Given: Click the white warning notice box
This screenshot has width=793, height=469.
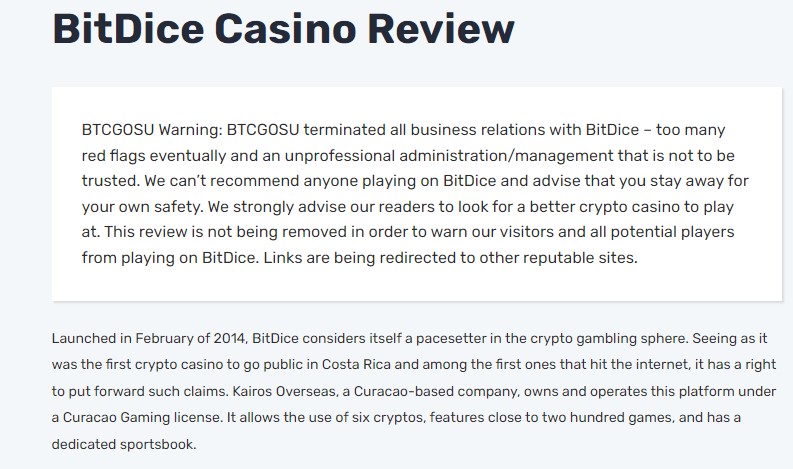Looking at the screenshot, I should tap(417, 194).
